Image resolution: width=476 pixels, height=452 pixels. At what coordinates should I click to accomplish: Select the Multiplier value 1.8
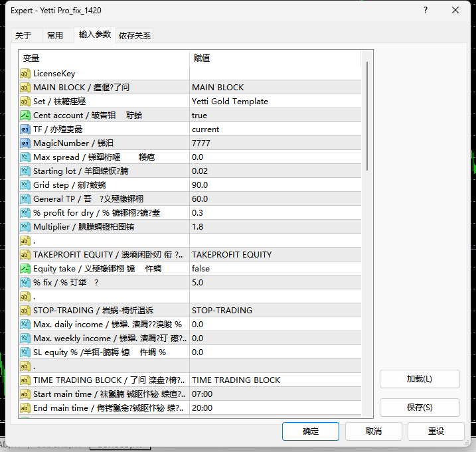(276, 227)
